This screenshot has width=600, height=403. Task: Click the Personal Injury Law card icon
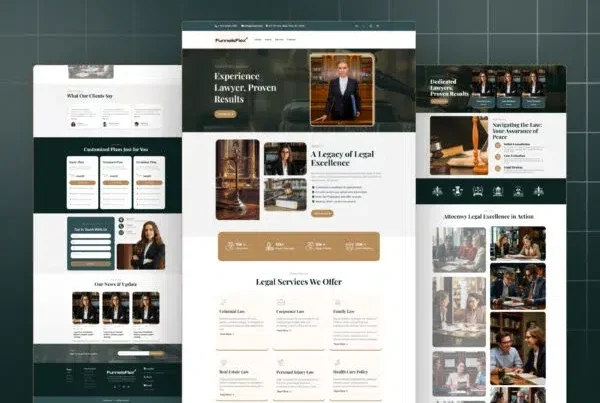(x=281, y=362)
